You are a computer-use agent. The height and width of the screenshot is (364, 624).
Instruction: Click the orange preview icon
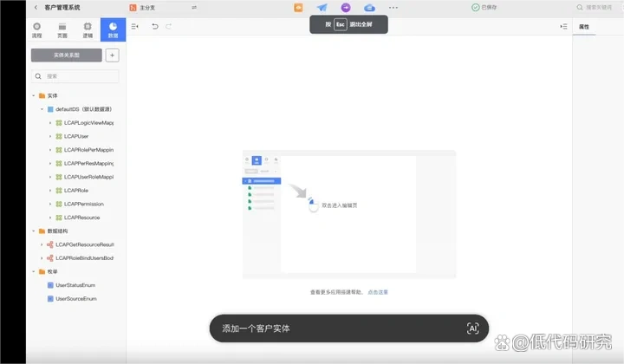(x=298, y=7)
